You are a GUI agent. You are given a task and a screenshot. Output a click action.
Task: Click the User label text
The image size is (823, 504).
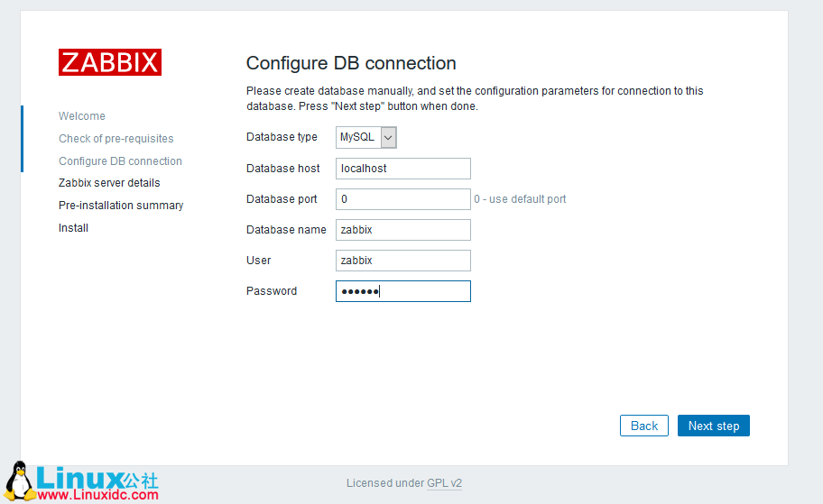click(259, 261)
